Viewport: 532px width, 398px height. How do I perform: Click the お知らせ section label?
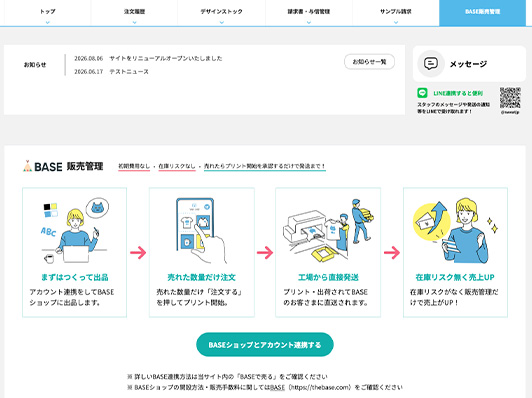coord(35,64)
